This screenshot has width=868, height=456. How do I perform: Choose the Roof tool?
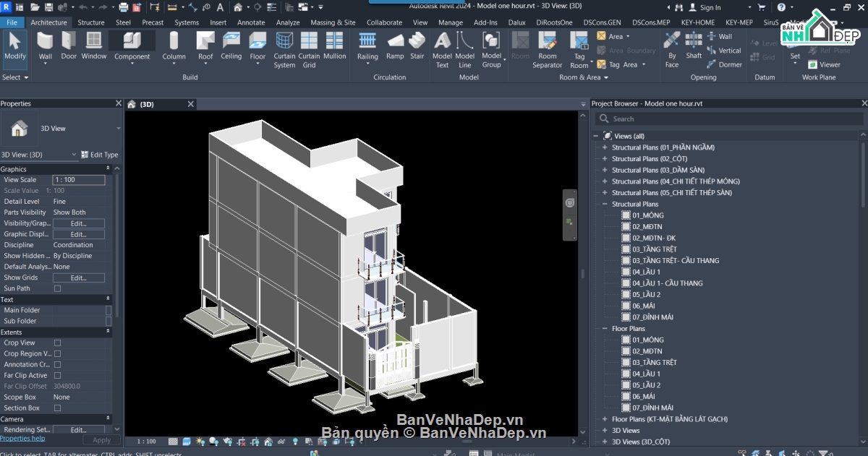(x=206, y=47)
